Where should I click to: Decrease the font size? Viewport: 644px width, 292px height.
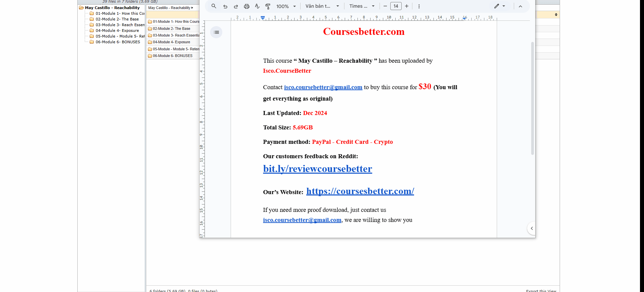(385, 6)
